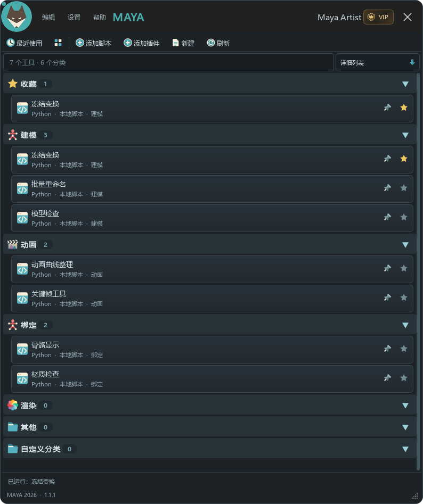Image resolution: width=423 pixels, height=504 pixels.
Task: Click the script icon of 动画曲线整理
Action: click(x=22, y=269)
